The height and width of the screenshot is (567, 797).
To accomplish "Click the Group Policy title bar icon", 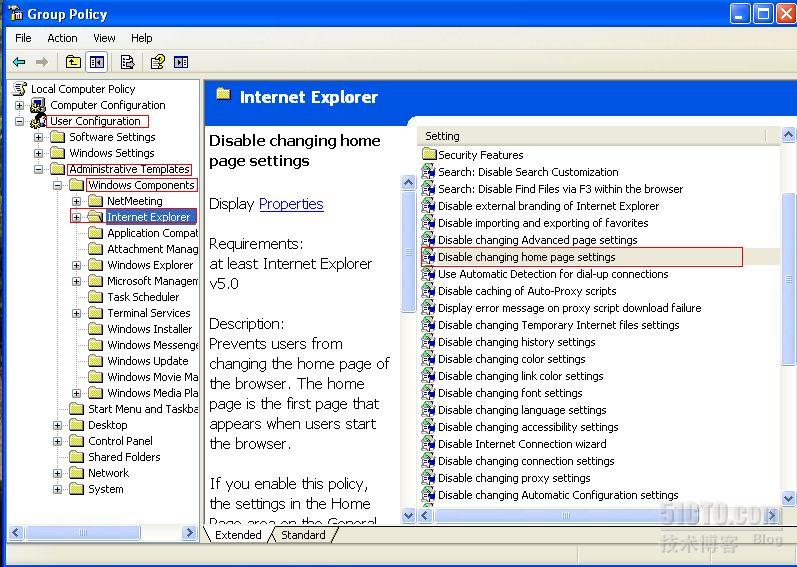I will coord(16,14).
